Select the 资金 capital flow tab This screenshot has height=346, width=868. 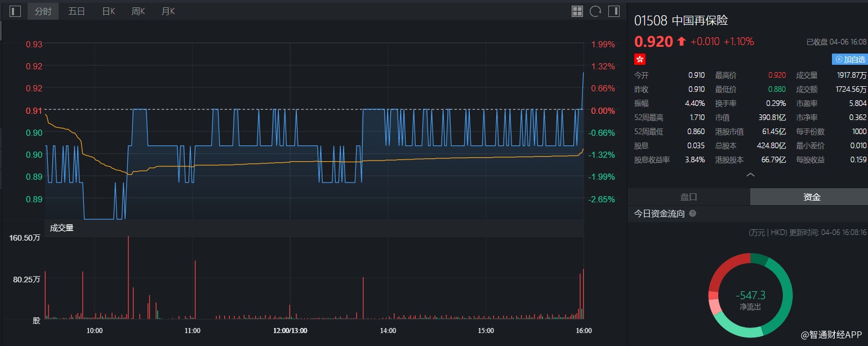tap(812, 197)
